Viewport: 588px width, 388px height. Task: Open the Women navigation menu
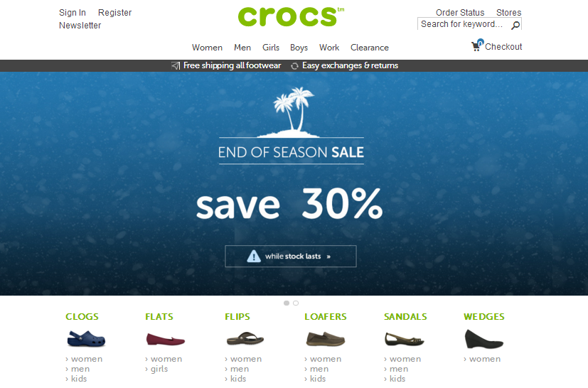point(207,48)
